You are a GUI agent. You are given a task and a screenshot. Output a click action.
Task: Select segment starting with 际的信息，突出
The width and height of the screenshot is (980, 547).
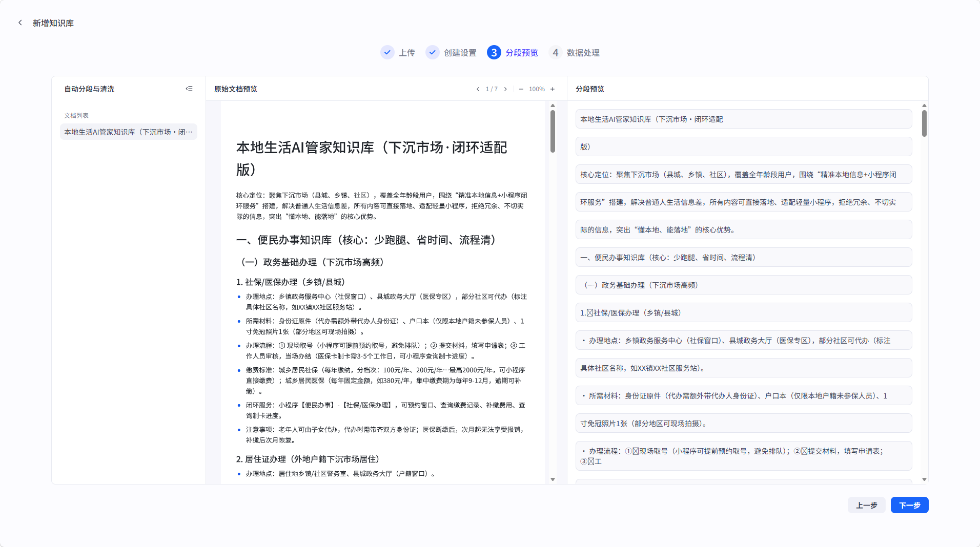click(x=744, y=229)
